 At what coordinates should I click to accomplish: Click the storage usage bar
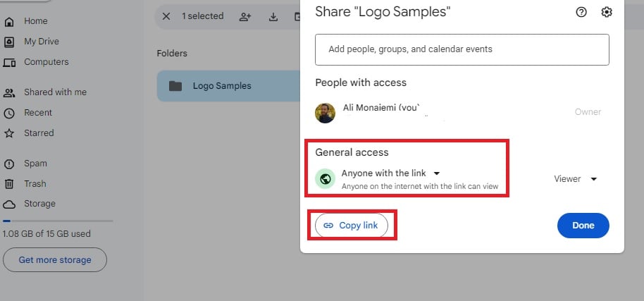coord(58,221)
